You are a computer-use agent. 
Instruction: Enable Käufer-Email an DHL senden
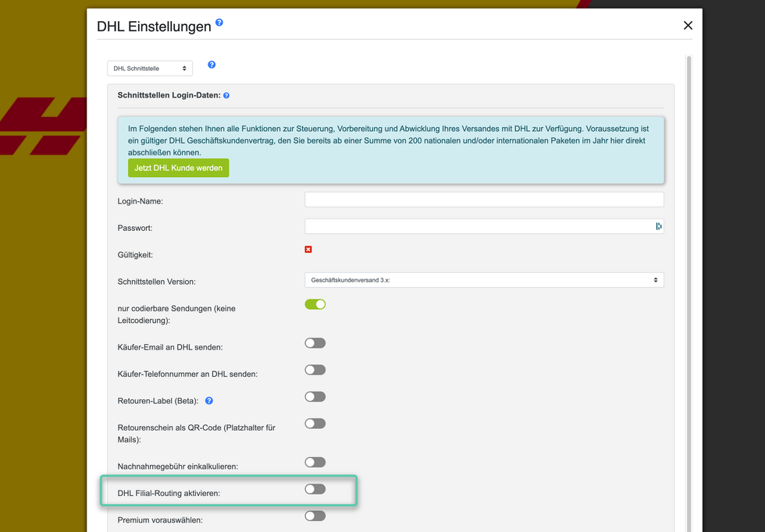(315, 343)
